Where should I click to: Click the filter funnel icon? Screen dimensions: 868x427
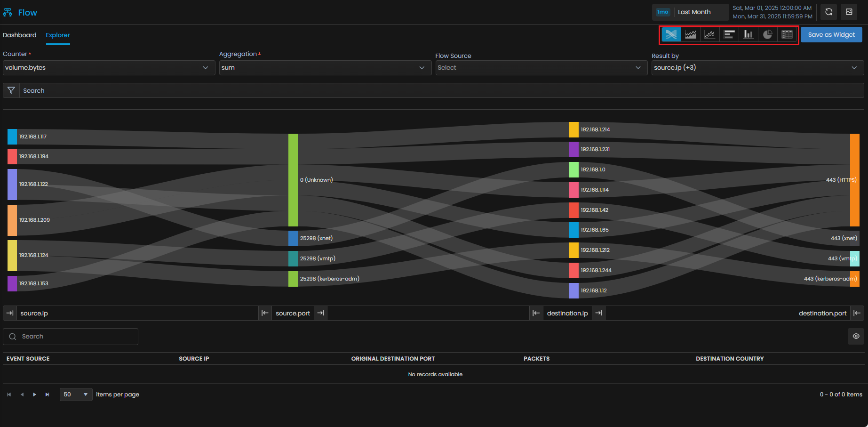coord(11,90)
